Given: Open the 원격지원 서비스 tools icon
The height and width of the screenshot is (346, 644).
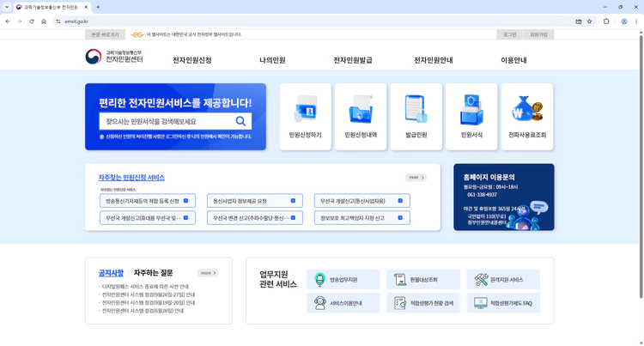Looking at the screenshot, I should tap(481, 280).
